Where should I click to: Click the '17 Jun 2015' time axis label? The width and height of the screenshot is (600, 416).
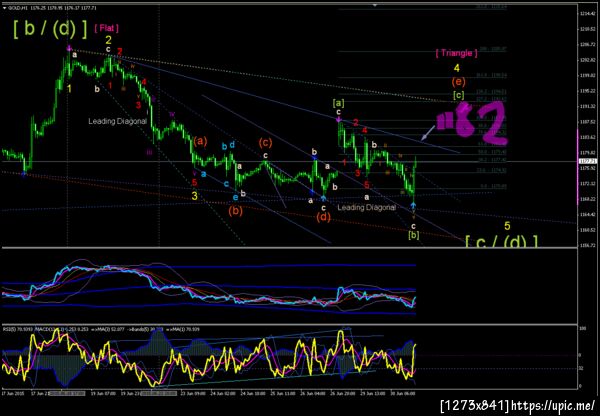click(x=12, y=393)
